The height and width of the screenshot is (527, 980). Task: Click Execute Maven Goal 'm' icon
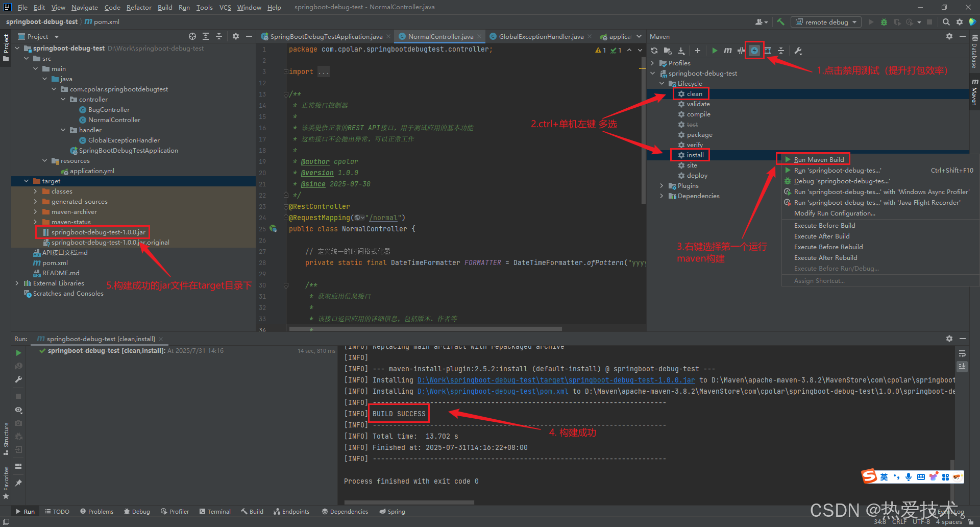728,51
